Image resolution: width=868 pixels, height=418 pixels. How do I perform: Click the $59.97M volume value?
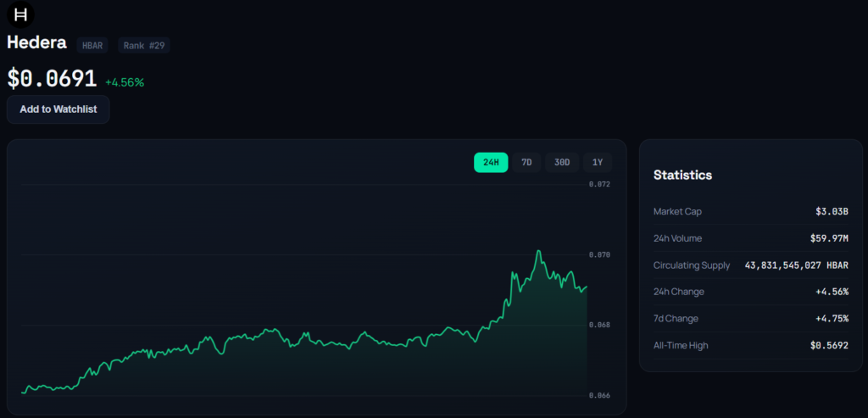[x=829, y=238]
